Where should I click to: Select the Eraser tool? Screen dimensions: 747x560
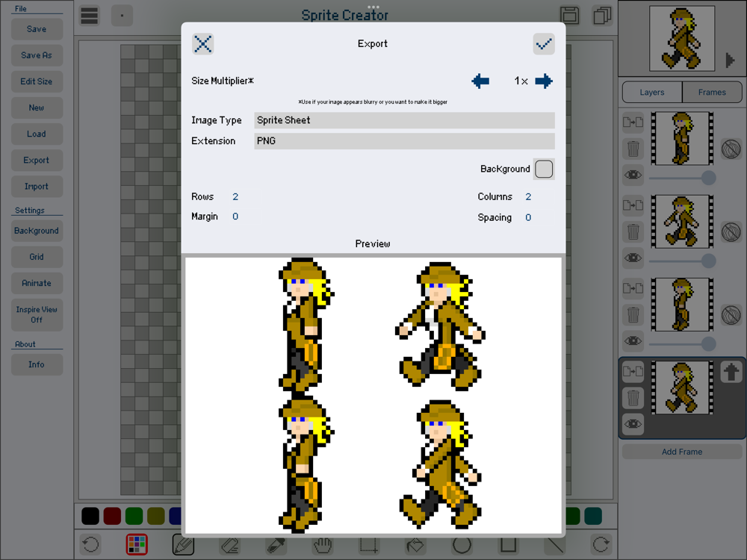pos(230,544)
